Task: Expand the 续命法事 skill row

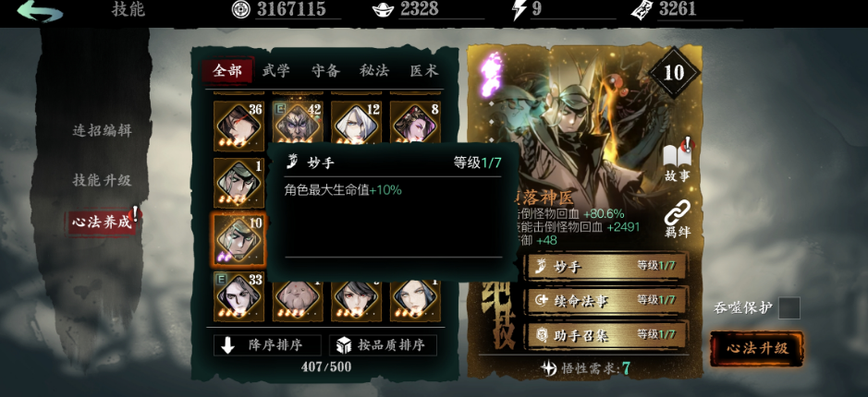Action: tap(607, 301)
